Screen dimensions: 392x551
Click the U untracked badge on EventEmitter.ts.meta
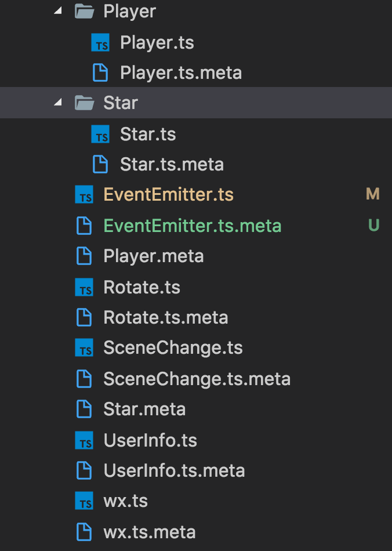[373, 226]
